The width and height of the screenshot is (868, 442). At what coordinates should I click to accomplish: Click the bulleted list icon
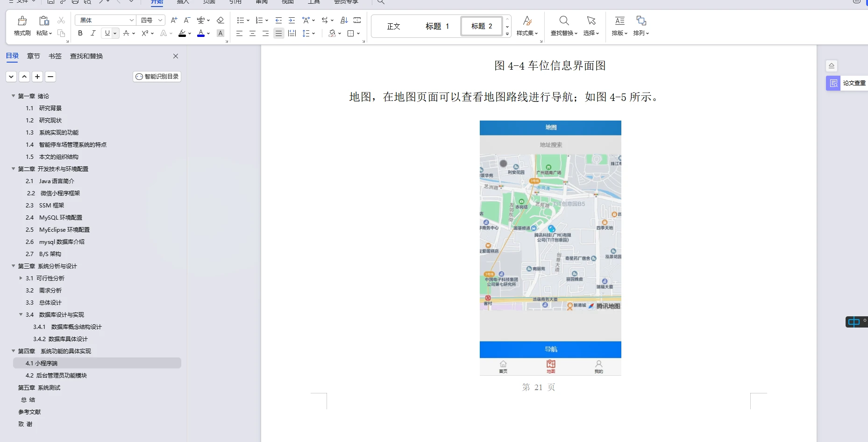tap(240, 20)
